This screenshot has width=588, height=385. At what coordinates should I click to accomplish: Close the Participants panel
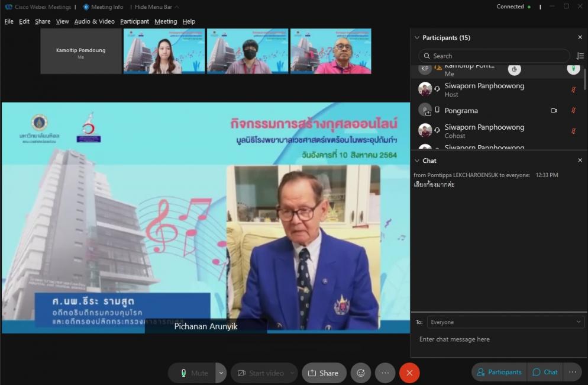[580, 37]
